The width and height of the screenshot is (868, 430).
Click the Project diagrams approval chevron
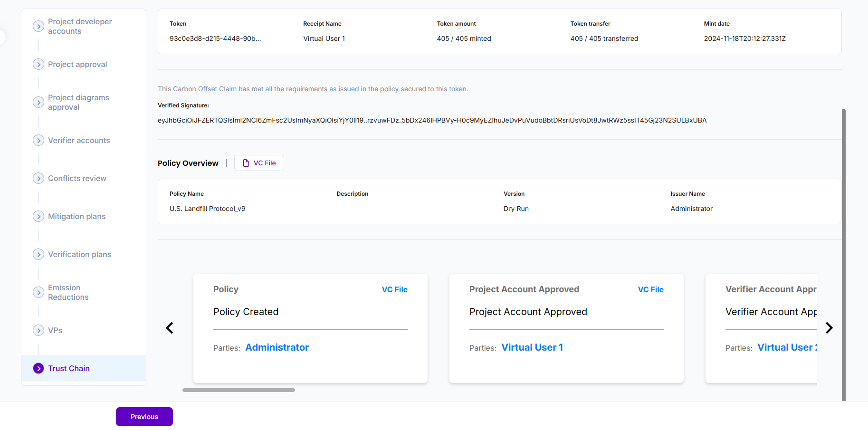[38, 103]
